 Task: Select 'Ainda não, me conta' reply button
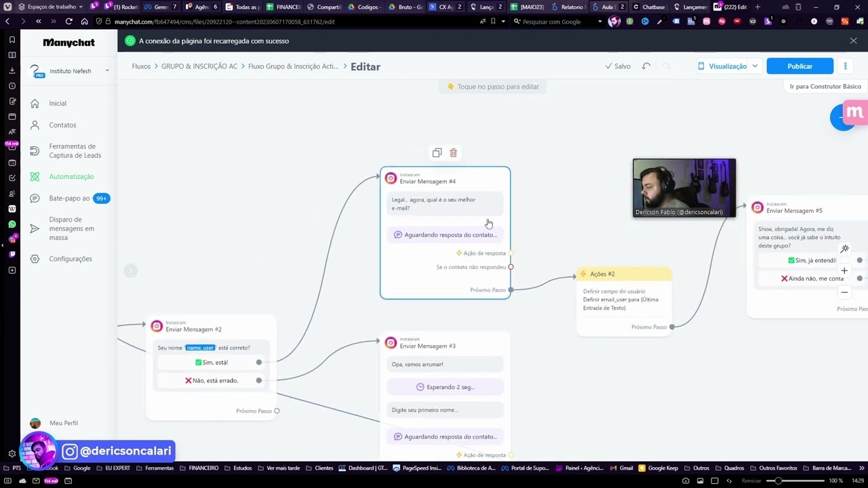[x=812, y=279]
